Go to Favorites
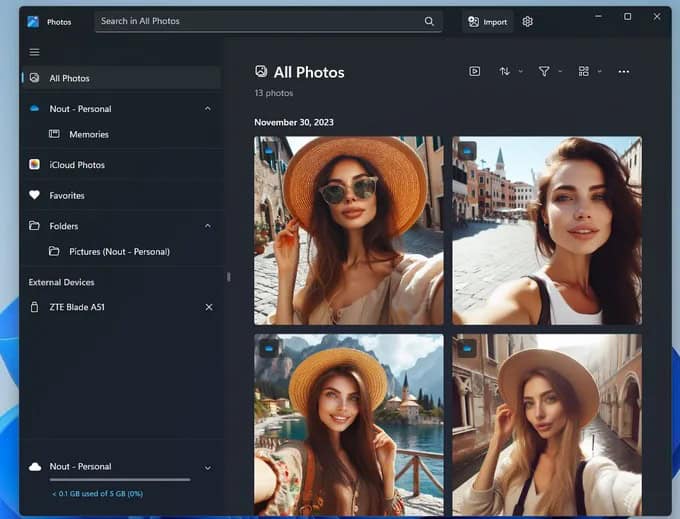680x519 pixels. tap(122, 196)
